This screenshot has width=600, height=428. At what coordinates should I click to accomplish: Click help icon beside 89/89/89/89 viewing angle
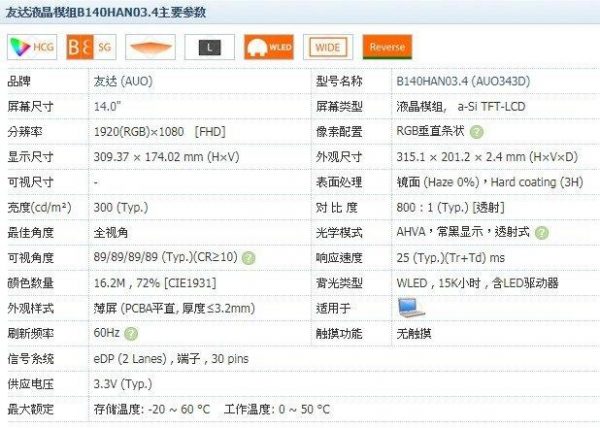[249, 258]
